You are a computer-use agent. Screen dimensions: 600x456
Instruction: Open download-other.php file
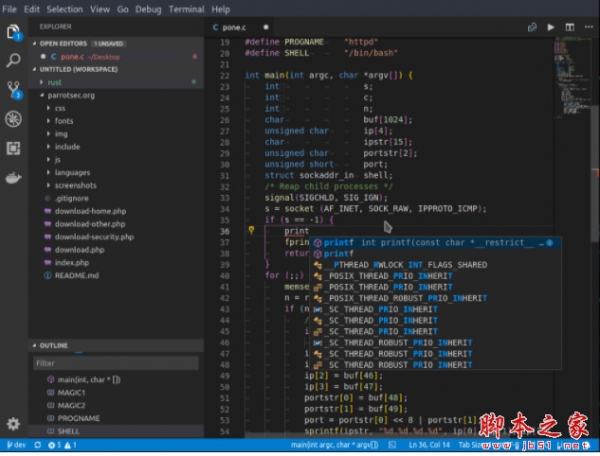point(116,224)
